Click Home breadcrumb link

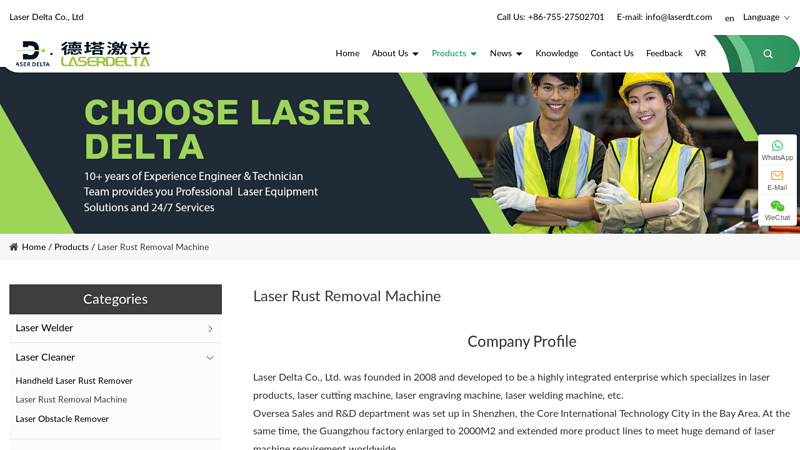pyautogui.click(x=34, y=247)
